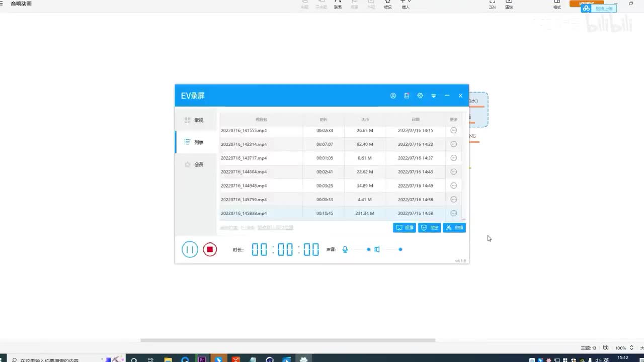Image resolution: width=644 pixels, height=362 pixels.
Task: Open more options for 20220716_142214.mp4
Action: click(x=453, y=144)
